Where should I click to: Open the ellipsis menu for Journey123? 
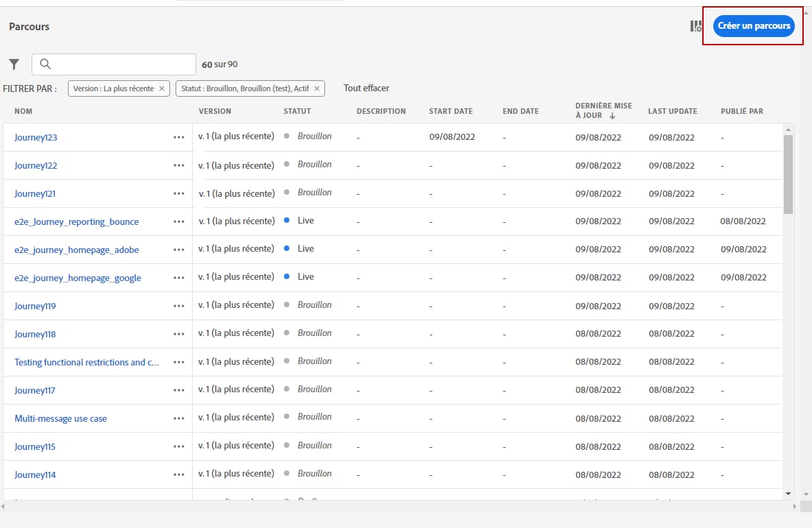click(179, 136)
